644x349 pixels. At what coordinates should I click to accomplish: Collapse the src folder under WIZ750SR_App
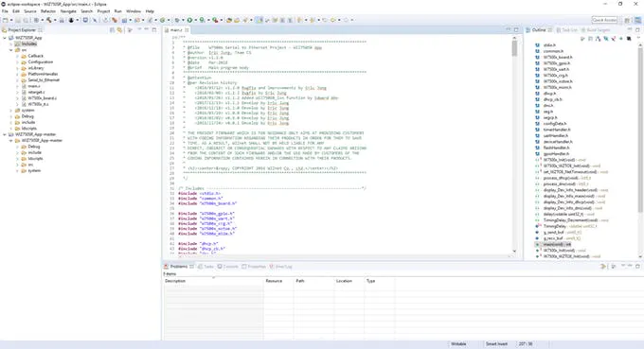coord(11,50)
